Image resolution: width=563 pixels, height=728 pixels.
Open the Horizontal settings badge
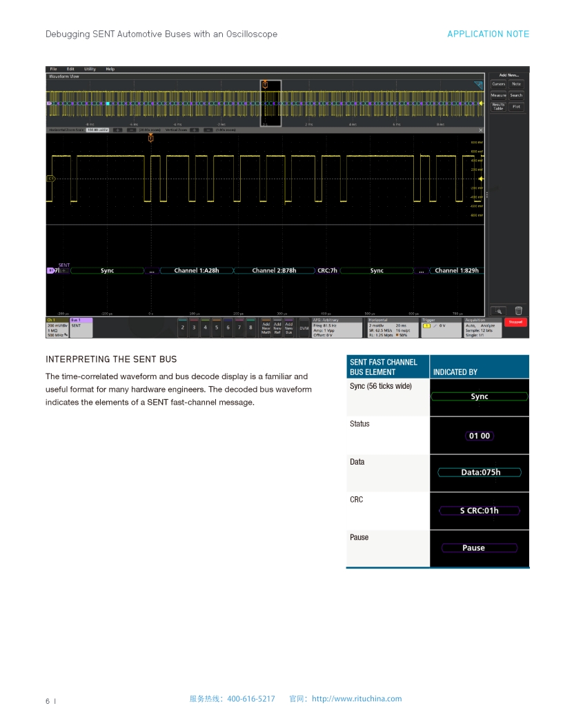pos(391,327)
